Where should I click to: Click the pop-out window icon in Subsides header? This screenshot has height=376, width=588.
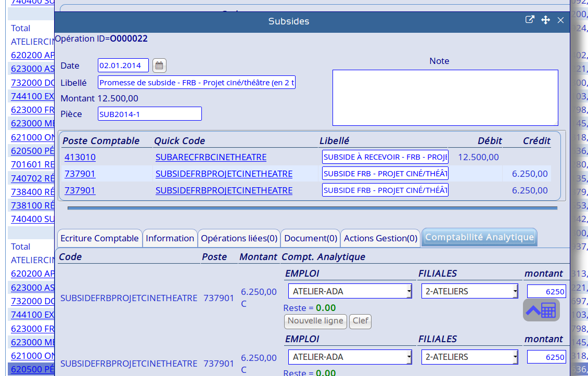point(530,20)
